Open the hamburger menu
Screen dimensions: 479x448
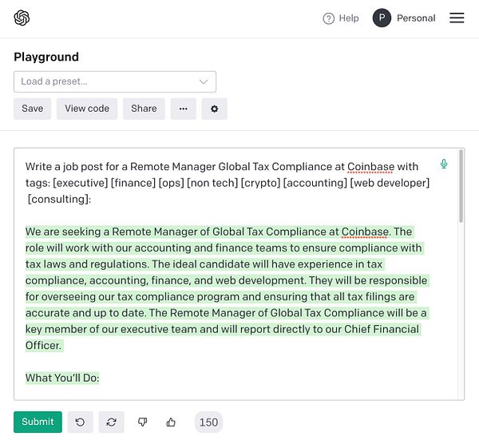[x=457, y=18]
